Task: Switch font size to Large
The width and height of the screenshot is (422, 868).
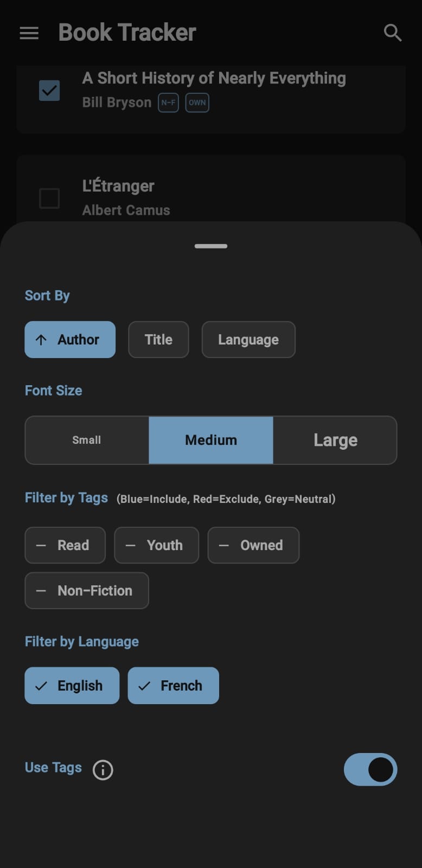Action: point(335,440)
